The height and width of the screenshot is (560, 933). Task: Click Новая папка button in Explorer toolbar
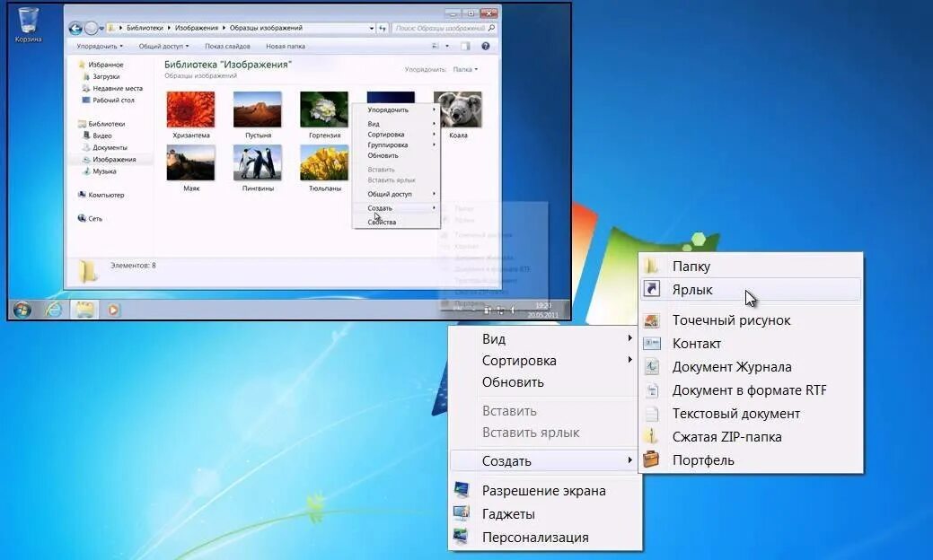click(x=285, y=46)
